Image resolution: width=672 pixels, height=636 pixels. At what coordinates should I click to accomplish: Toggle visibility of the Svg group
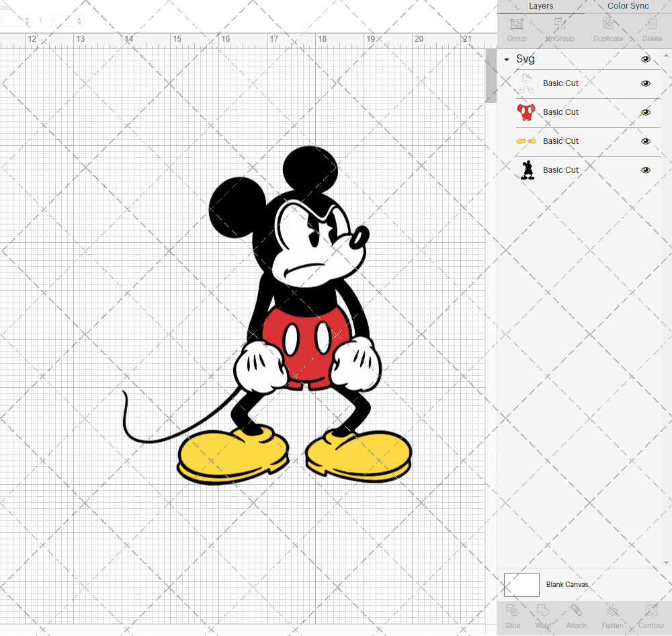tap(645, 59)
